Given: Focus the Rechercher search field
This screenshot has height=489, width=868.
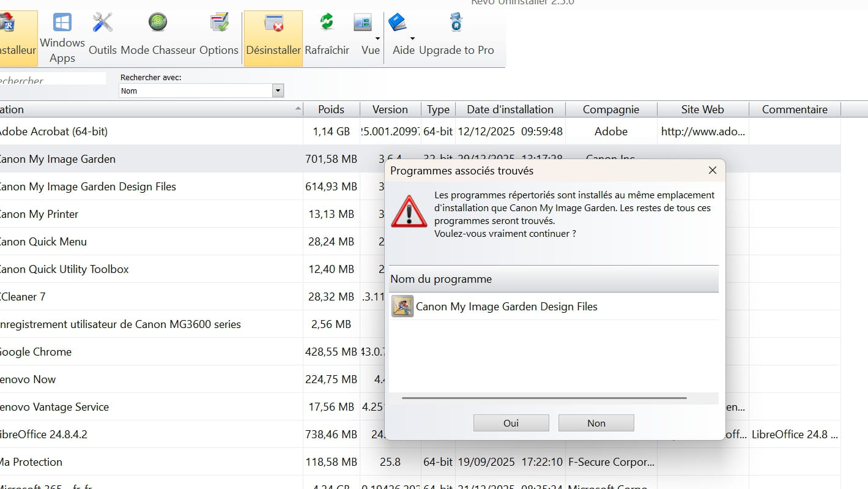Looking at the screenshot, I should [53, 80].
